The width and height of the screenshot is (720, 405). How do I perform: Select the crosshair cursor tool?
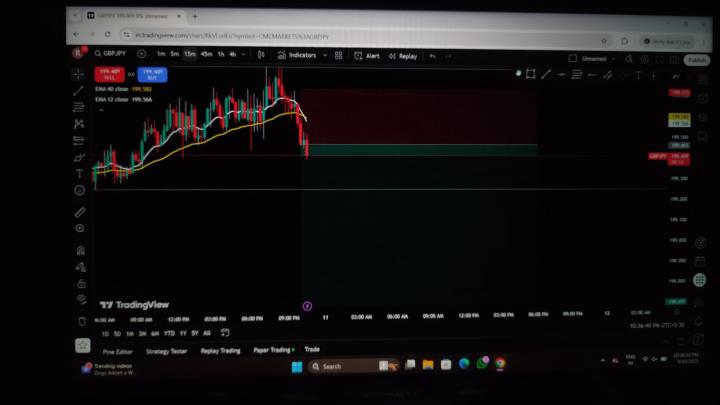[79, 74]
